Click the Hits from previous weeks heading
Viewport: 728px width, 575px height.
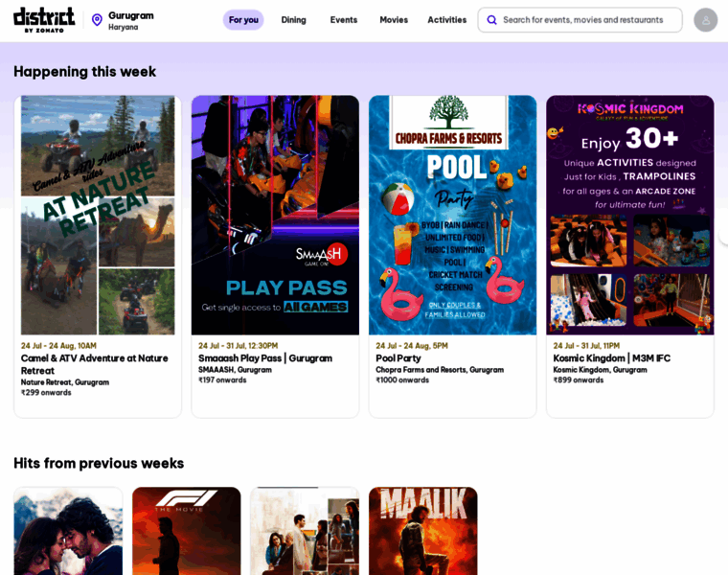coord(99,463)
